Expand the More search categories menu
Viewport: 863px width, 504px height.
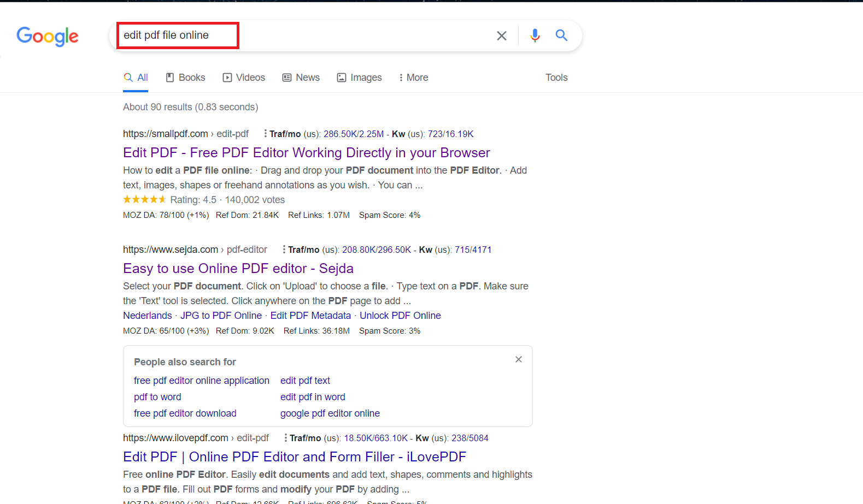[x=414, y=78]
